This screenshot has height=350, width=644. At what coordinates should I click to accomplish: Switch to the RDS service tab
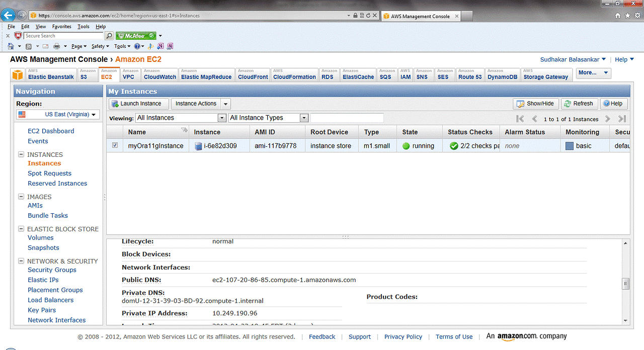[329, 74]
